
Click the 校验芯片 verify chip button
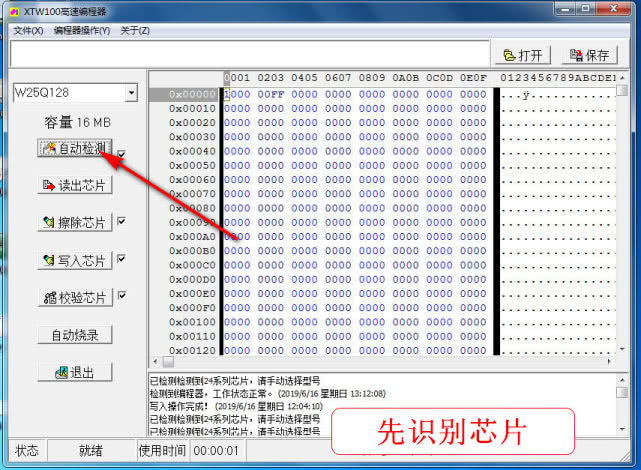[x=74, y=298]
